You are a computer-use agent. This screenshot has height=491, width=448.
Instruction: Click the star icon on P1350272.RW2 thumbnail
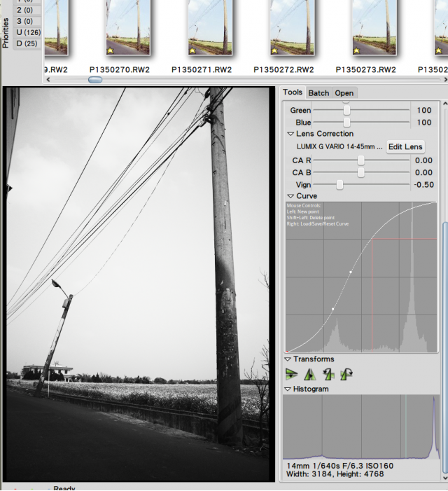click(274, 50)
